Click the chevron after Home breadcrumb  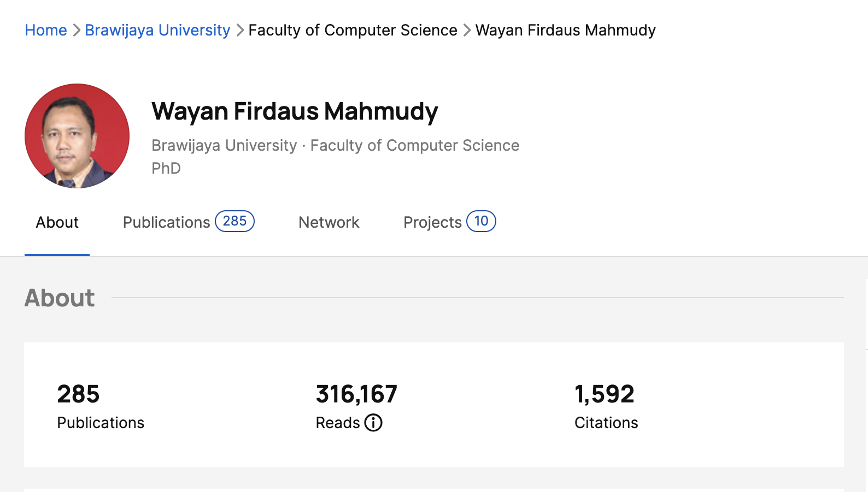[x=77, y=31]
